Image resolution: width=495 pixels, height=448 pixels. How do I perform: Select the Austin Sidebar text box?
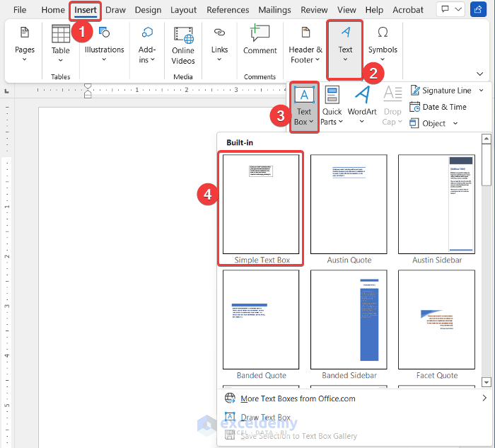click(x=436, y=209)
